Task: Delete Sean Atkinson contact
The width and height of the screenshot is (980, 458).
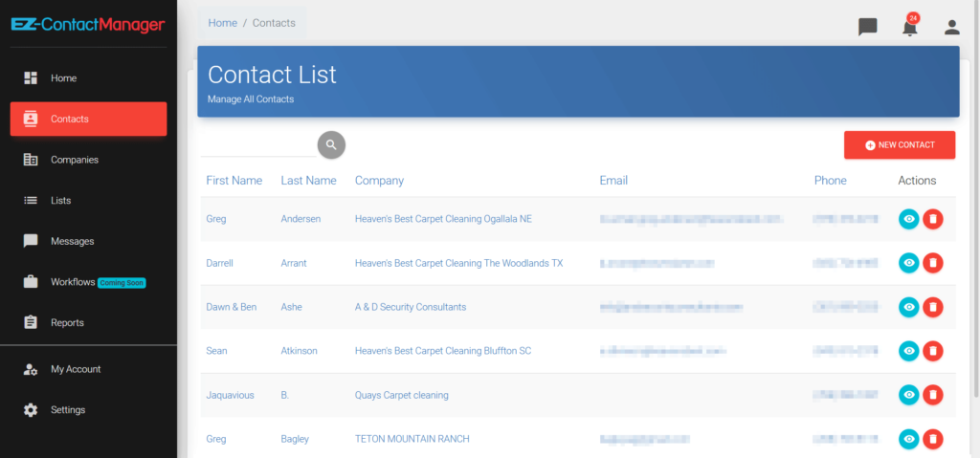Action: [x=933, y=351]
